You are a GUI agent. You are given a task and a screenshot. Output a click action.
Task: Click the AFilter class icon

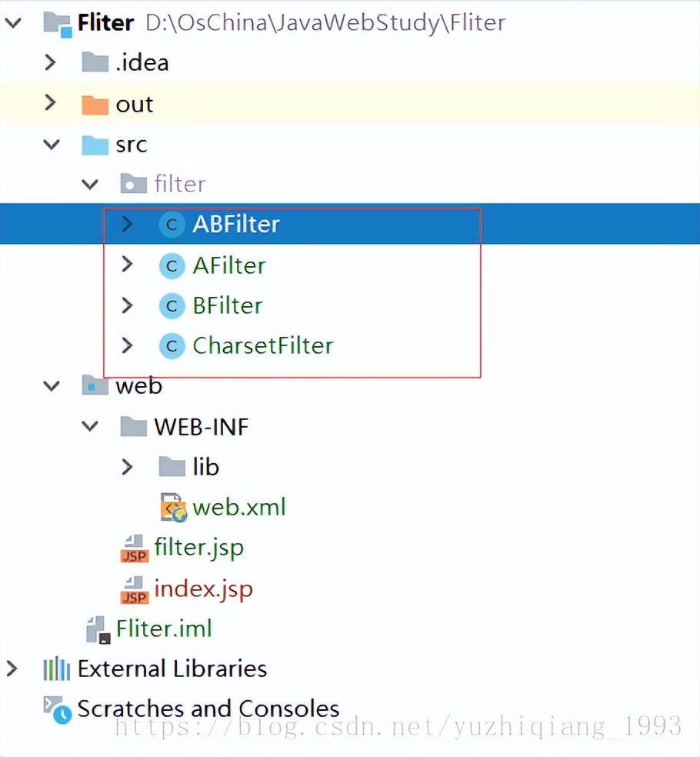pyautogui.click(x=172, y=265)
